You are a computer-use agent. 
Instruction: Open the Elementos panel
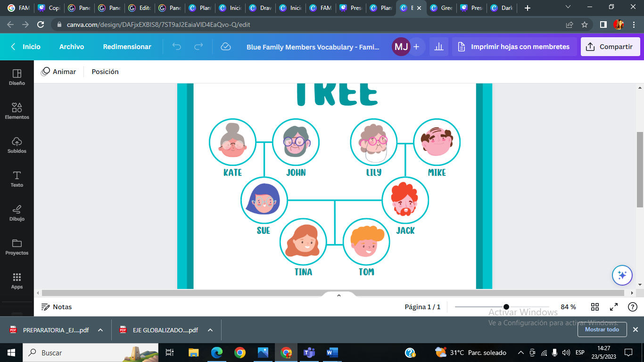click(17, 111)
